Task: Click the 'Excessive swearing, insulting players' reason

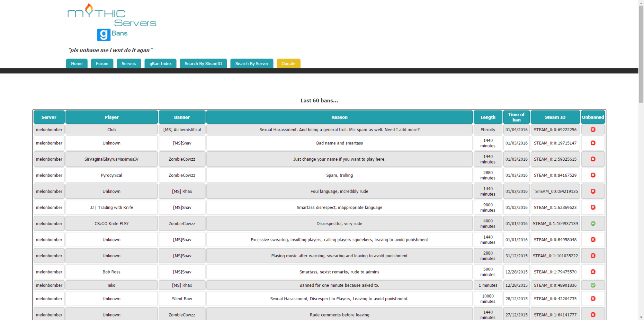Action: pos(339,240)
